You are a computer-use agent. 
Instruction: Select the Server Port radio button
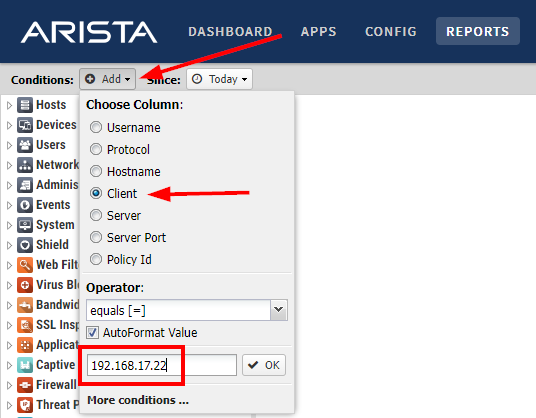pyautogui.click(x=96, y=237)
